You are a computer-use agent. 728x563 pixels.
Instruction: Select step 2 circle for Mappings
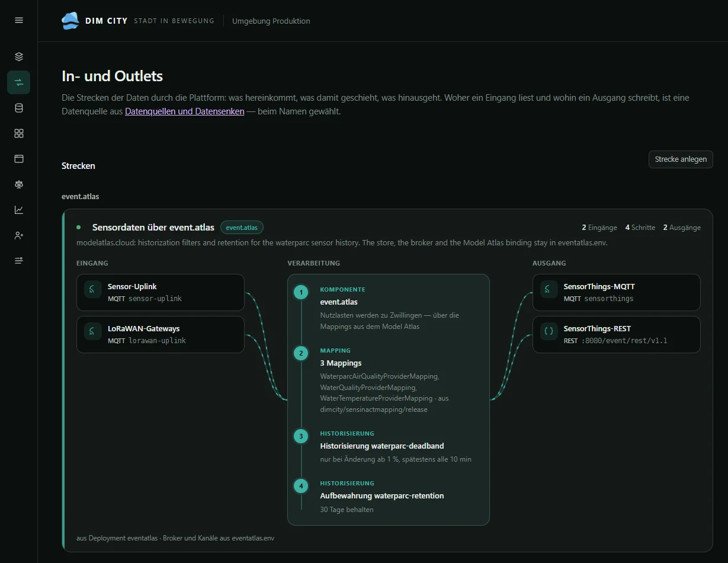(x=301, y=353)
